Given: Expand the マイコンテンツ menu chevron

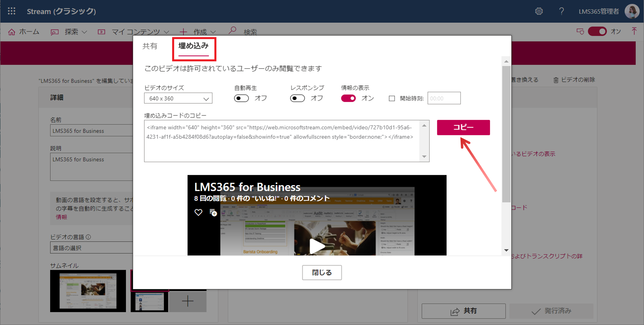Looking at the screenshot, I should point(167,32).
